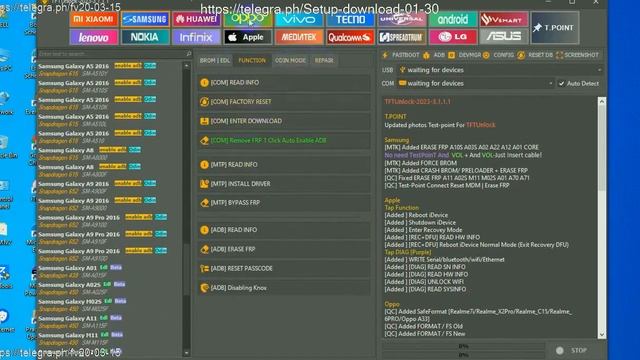Screen dimensions: 640x360
Task: Select the Spreadtrum chipset logo
Action: click(402, 37)
